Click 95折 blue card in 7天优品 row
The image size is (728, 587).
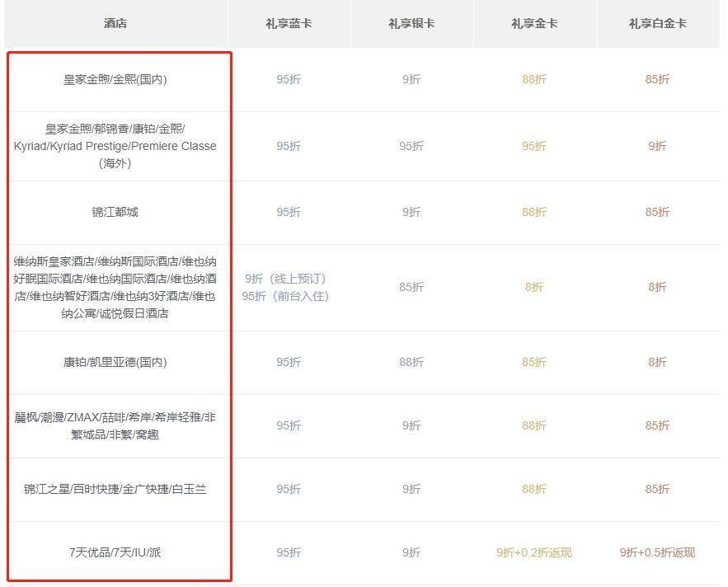coord(289,552)
